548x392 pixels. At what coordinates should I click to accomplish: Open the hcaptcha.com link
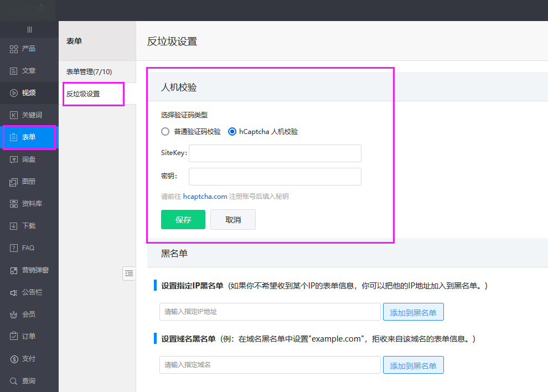(x=205, y=197)
